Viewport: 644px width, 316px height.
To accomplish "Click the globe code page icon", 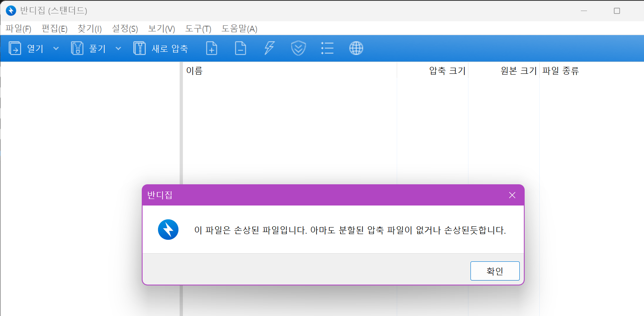I will pyautogui.click(x=356, y=49).
